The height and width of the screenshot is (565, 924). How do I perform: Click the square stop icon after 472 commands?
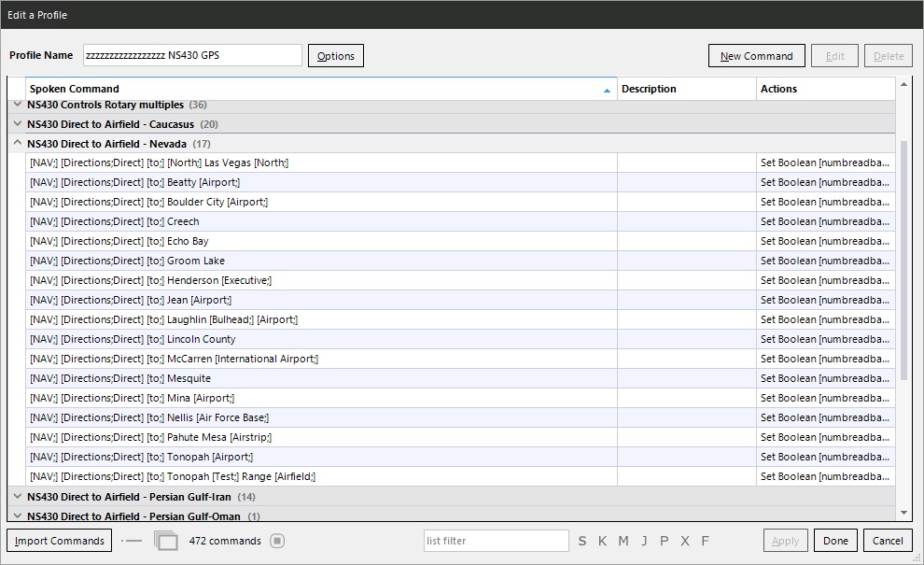coord(277,541)
